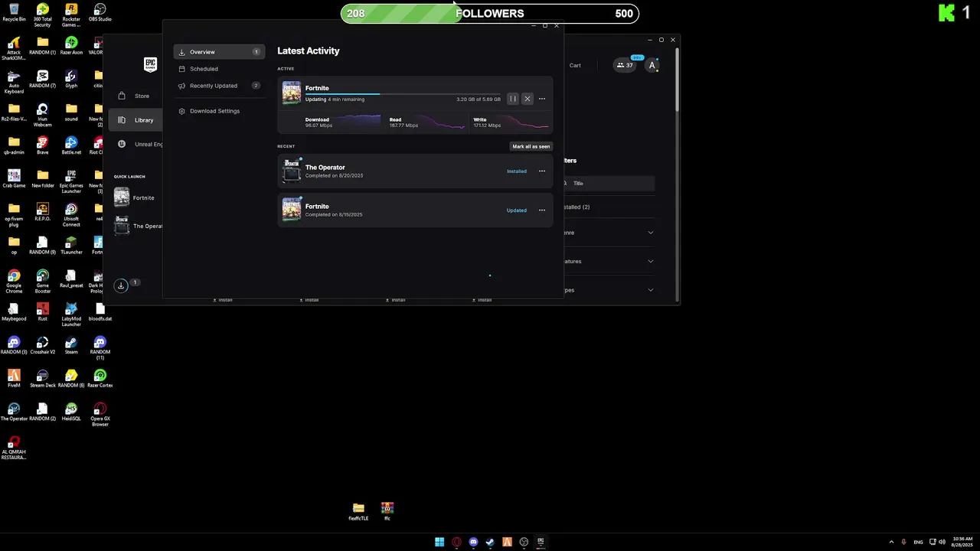Click The Operator thumbnail in Recent

(x=292, y=171)
